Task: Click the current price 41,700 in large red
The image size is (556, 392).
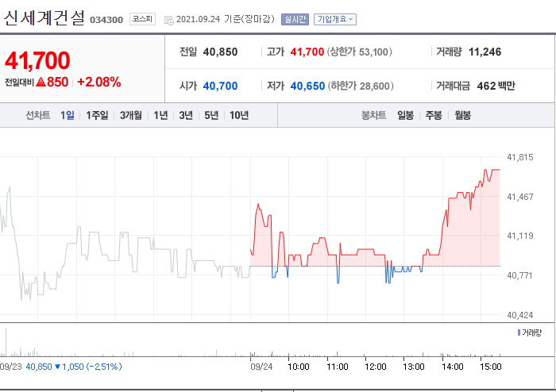Action: (37, 60)
